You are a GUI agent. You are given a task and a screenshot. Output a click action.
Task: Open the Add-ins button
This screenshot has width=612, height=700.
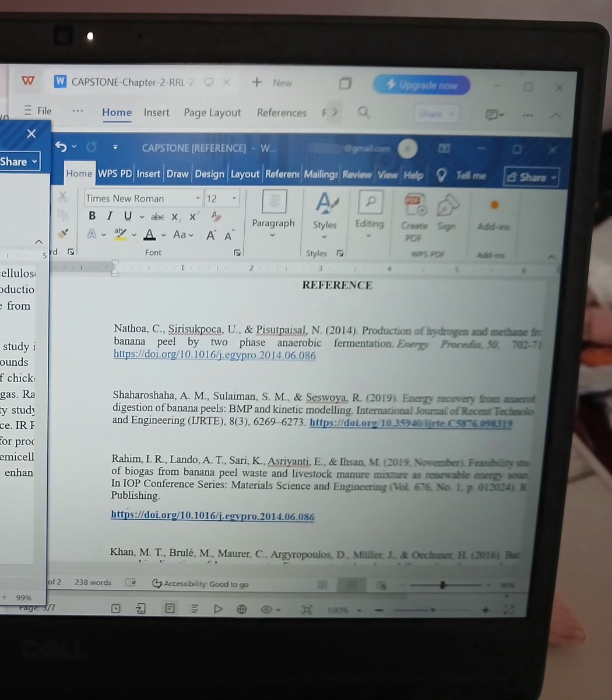[493, 216]
